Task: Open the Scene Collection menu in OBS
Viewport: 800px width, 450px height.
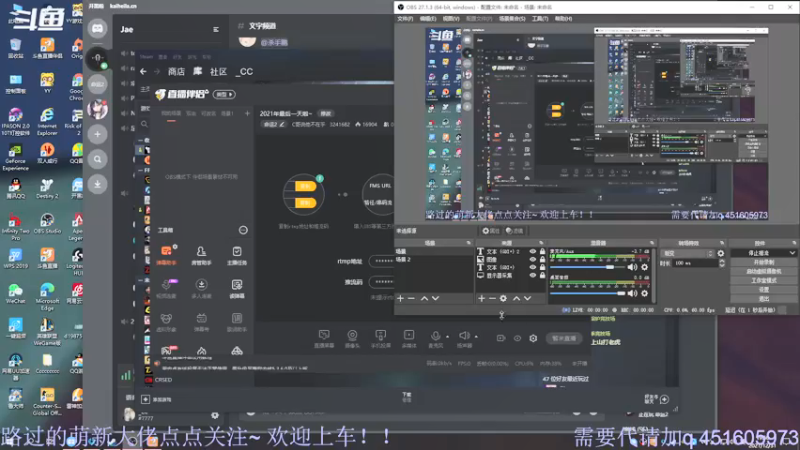Action: [512, 19]
